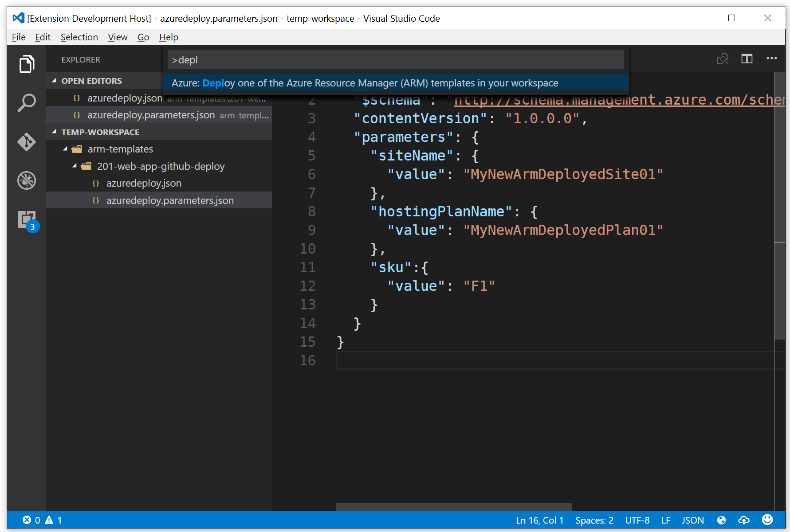790x532 pixels.
Task: Open azuredeploy.parameters.json in workspace tree
Action: point(159,200)
